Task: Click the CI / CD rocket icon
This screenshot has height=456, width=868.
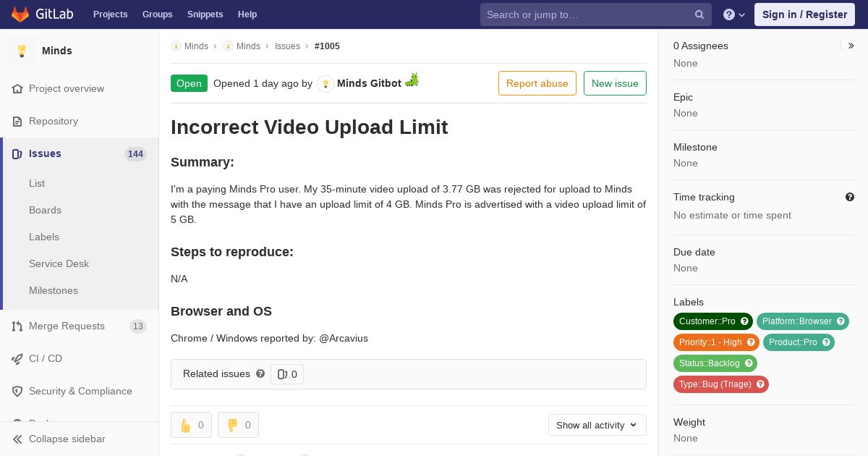Action: click(17, 359)
